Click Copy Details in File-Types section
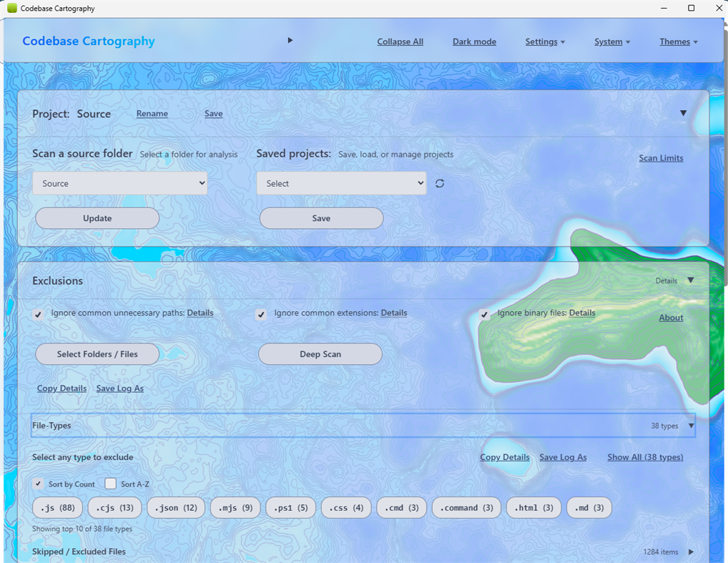This screenshot has width=728, height=563. click(505, 457)
